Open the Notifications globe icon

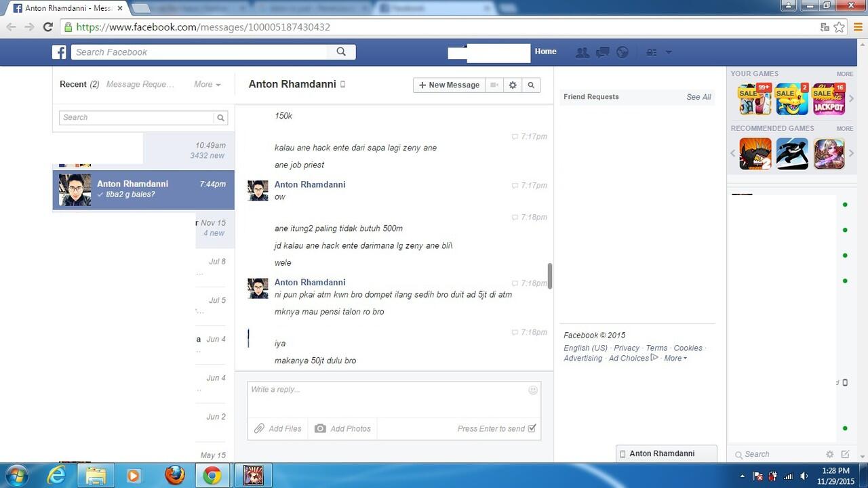(623, 52)
